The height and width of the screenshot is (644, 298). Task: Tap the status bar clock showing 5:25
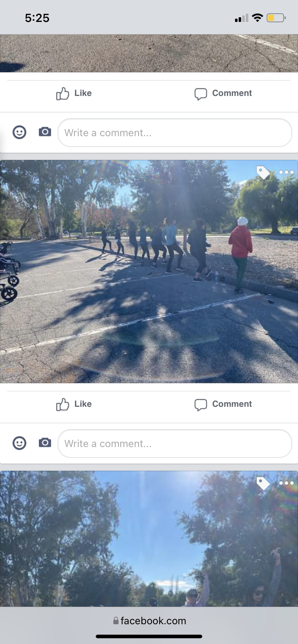coord(37,18)
